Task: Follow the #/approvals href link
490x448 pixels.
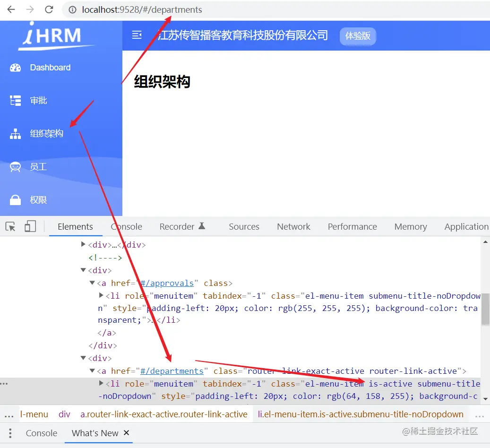Action: [167, 283]
